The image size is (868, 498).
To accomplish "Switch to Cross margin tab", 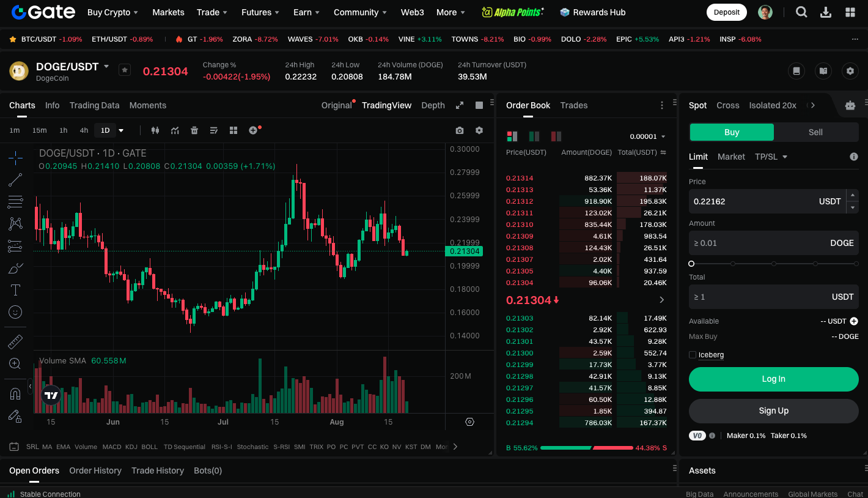I will (x=727, y=105).
